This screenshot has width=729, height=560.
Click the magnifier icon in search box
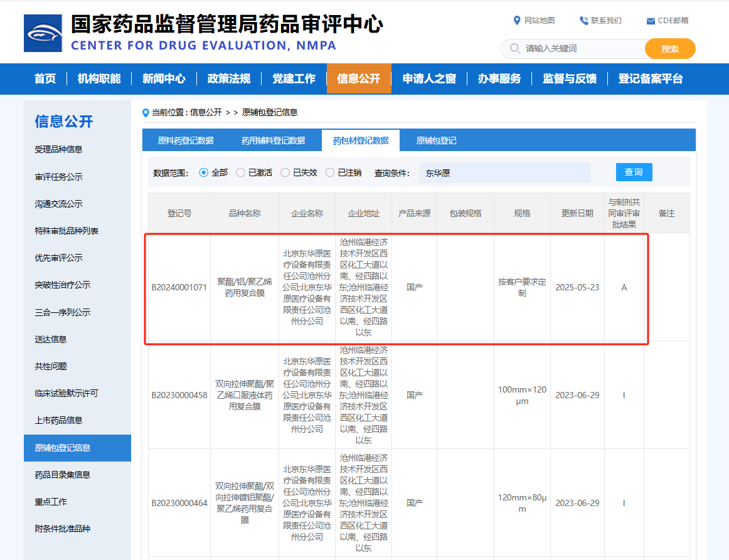[514, 48]
